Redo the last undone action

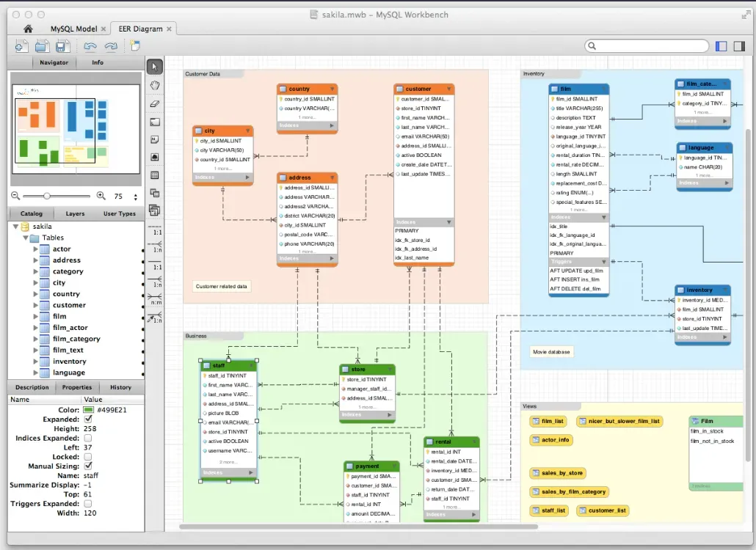click(x=111, y=46)
